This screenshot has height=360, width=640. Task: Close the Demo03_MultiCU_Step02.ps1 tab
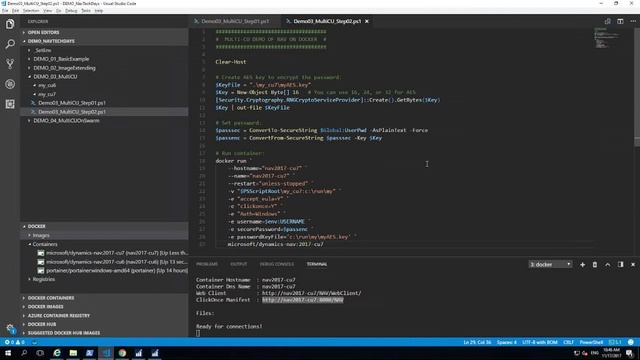click(x=367, y=21)
